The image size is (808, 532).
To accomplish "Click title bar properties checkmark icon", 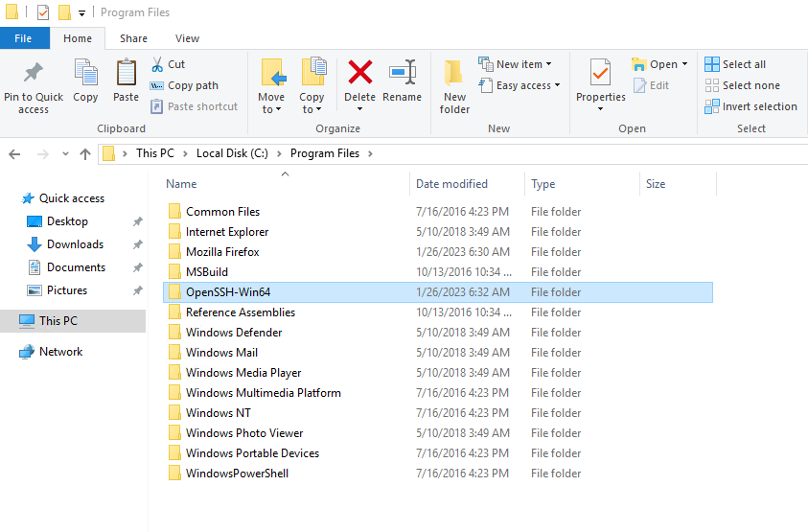I will click(x=43, y=12).
